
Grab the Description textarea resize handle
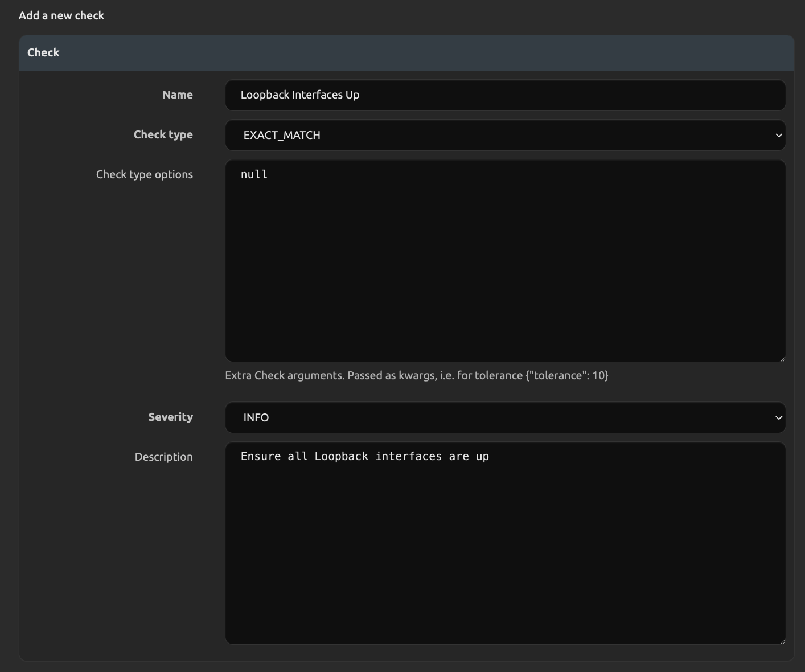(782, 641)
